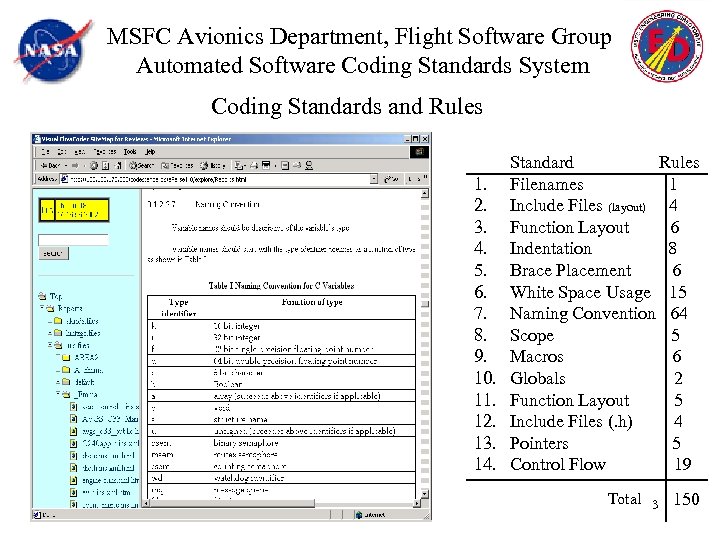Click the horizontal scrollbar thumb

point(232,503)
